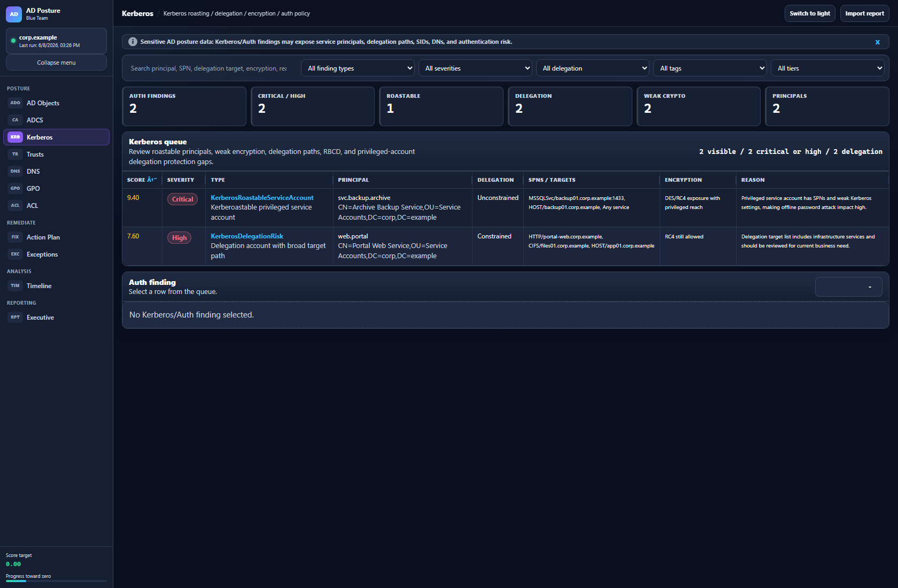Navigate to the ADCS section

[x=56, y=120]
